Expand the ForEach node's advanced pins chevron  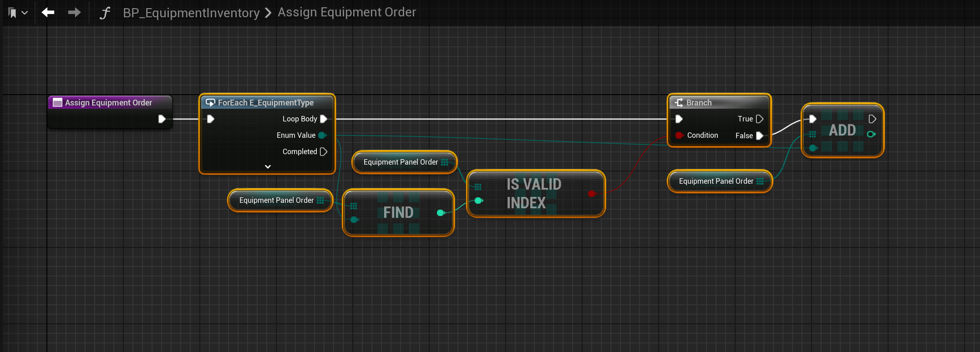click(x=268, y=166)
